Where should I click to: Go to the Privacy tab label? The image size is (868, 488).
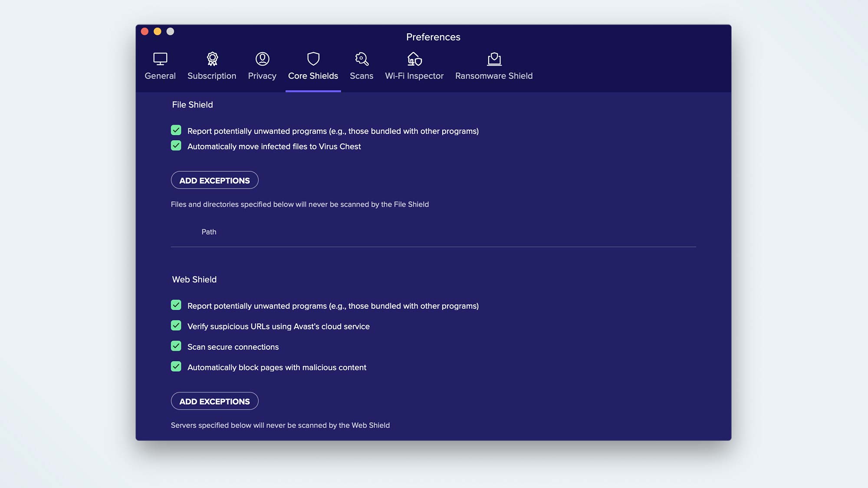pos(262,76)
